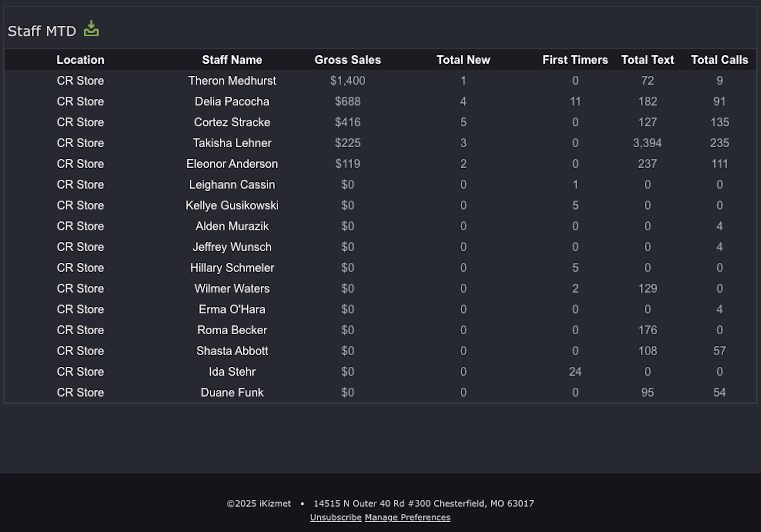Select the Ida Stehr staff name
Viewport: 761px width, 532px height.
pos(232,372)
